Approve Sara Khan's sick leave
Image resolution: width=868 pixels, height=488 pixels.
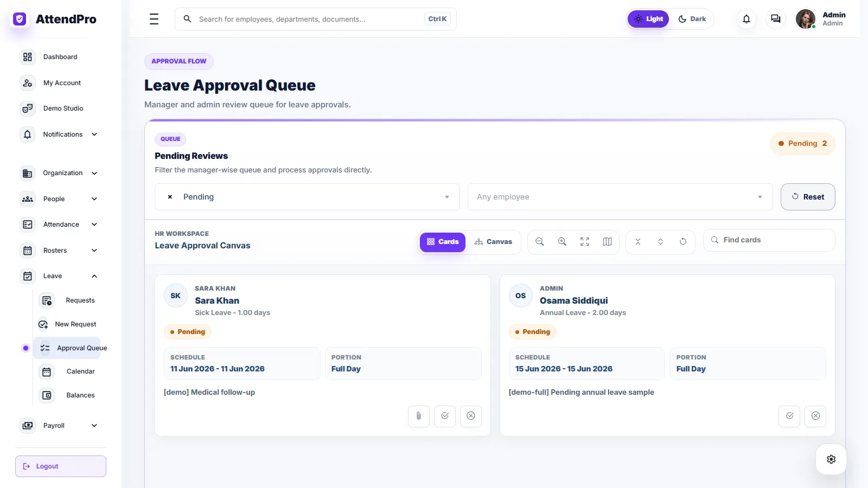point(445,416)
